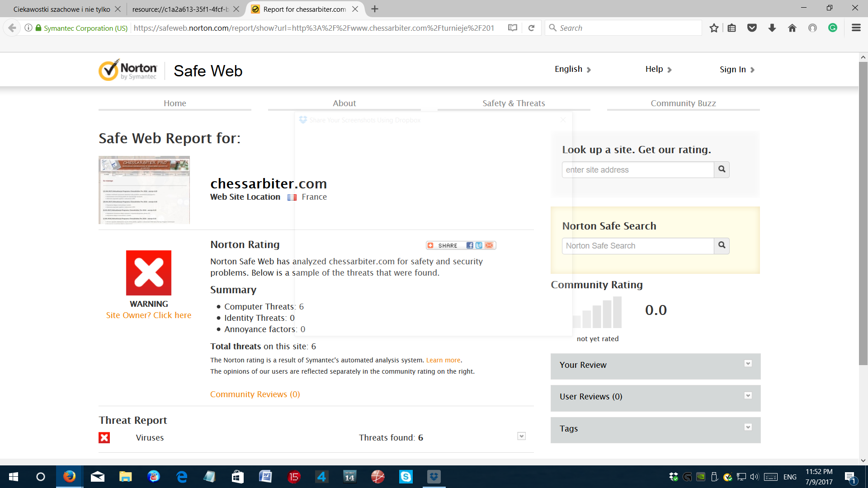Share report on Twitter icon

coord(479,245)
